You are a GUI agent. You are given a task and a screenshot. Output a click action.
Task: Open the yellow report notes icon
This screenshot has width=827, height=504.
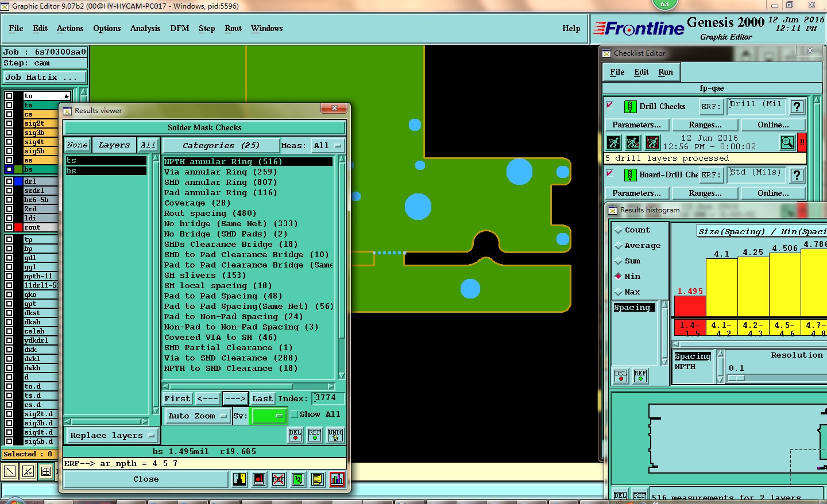[318, 479]
